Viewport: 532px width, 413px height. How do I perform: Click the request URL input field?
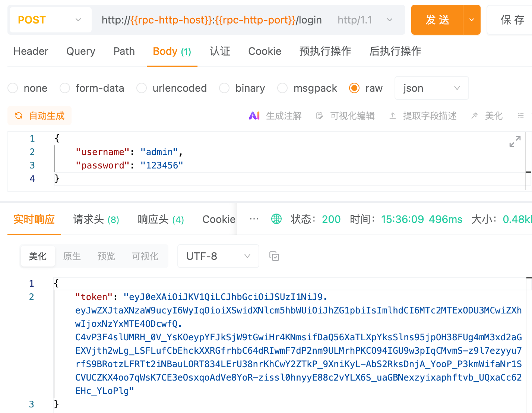pyautogui.click(x=212, y=20)
